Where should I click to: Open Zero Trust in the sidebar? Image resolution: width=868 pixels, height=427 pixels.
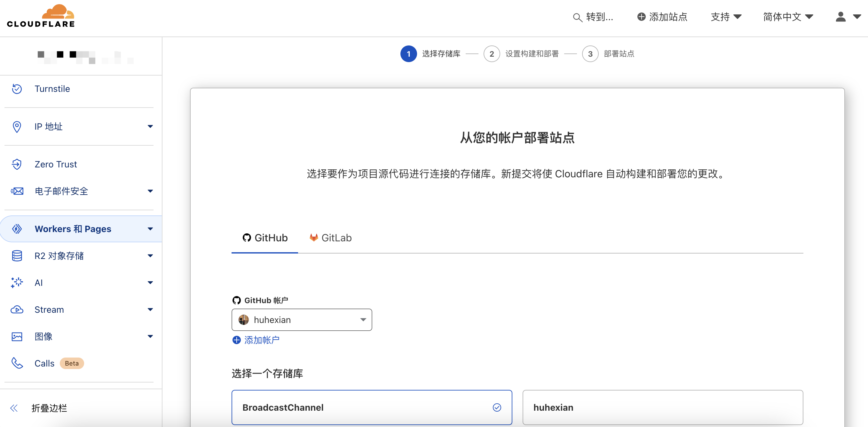[56, 164]
